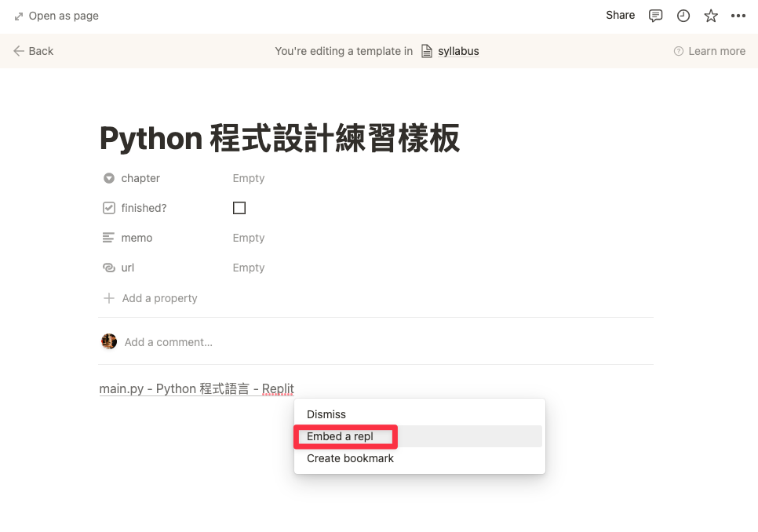Viewport: 758px width, 532px height.
Task: Click the empty url property value
Action: click(x=249, y=268)
